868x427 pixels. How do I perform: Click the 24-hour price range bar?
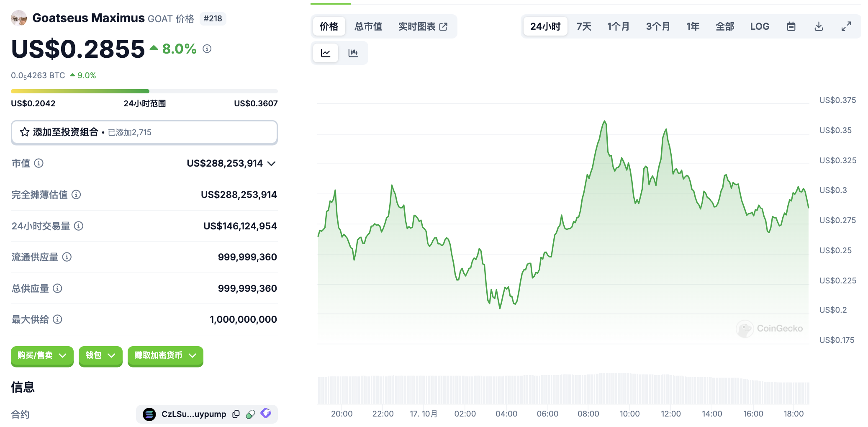tap(144, 91)
